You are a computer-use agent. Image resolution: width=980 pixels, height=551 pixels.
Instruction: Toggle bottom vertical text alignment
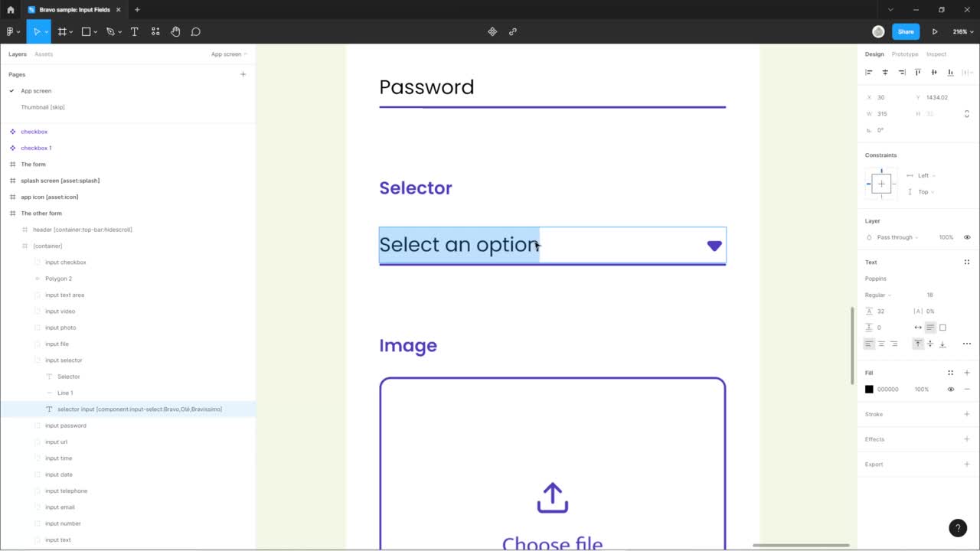pyautogui.click(x=942, y=343)
